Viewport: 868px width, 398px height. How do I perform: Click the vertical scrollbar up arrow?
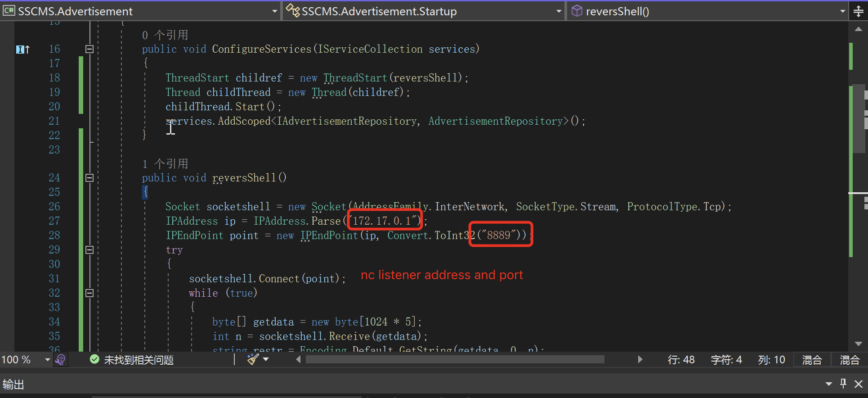point(859,29)
